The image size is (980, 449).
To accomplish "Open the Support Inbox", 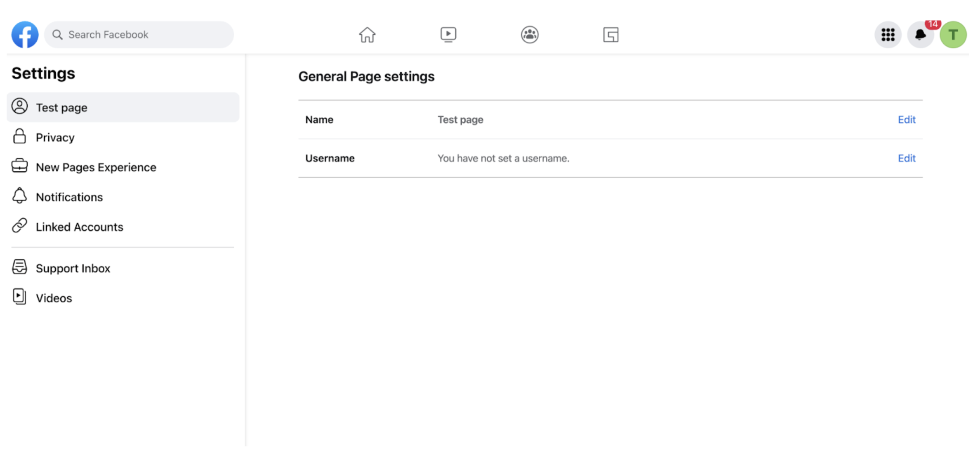I will tap(73, 268).
